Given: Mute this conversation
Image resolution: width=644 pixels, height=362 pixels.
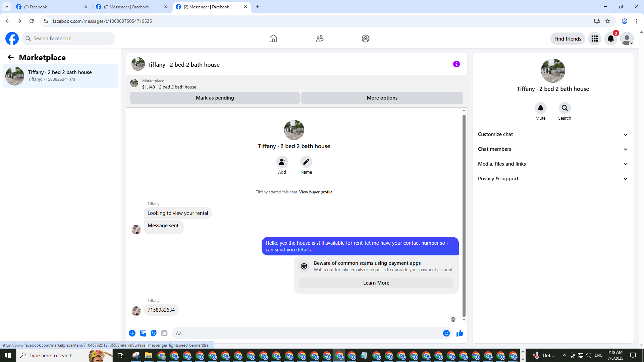Looking at the screenshot, I should point(540,108).
